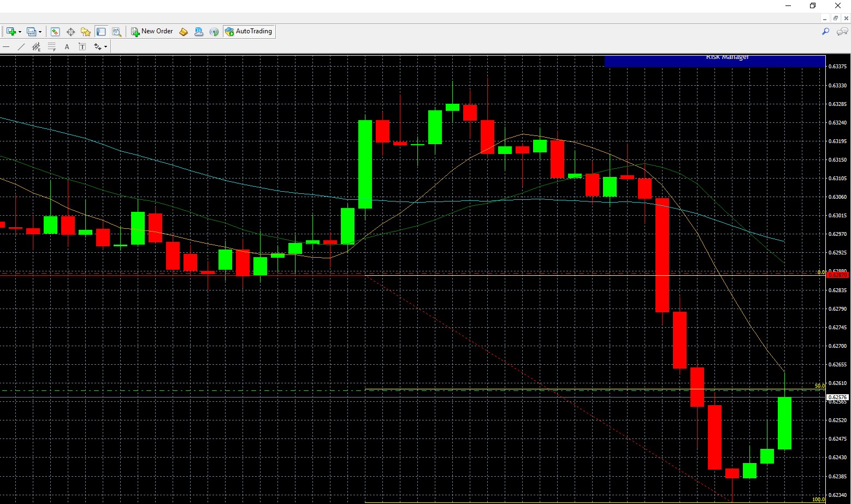Open the chat bubbles icon
The image size is (851, 504).
point(843,32)
